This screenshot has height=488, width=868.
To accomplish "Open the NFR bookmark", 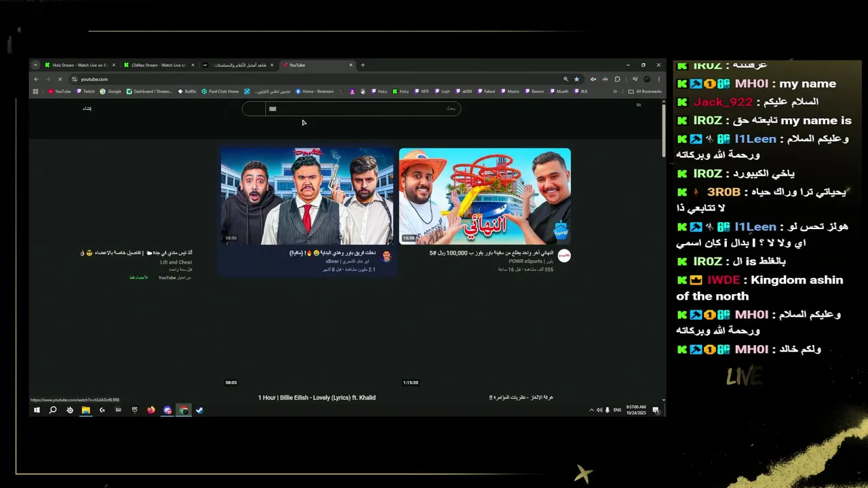I will pos(422,91).
